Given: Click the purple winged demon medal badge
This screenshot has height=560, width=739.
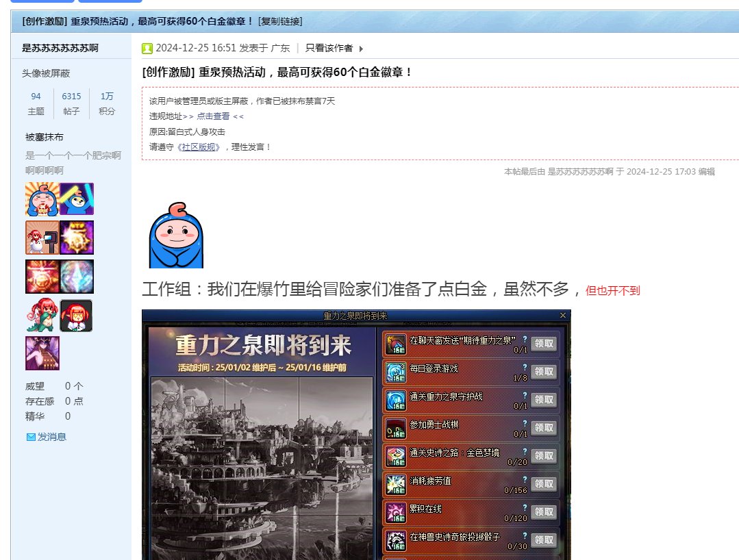Looking at the screenshot, I should coord(42,353).
